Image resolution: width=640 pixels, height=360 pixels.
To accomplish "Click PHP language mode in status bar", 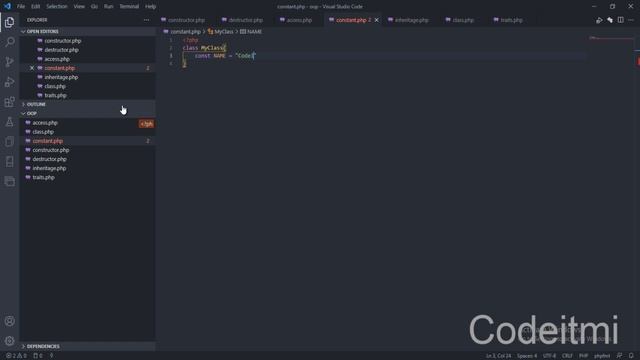I will tap(584, 356).
